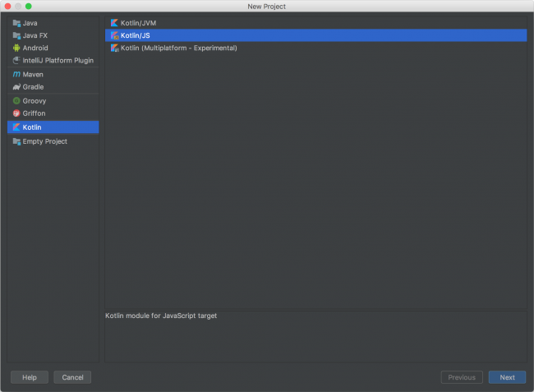Select Kotlin (Multiplatform - Experimental) icon
Viewport: 534px width, 392px height.
114,48
